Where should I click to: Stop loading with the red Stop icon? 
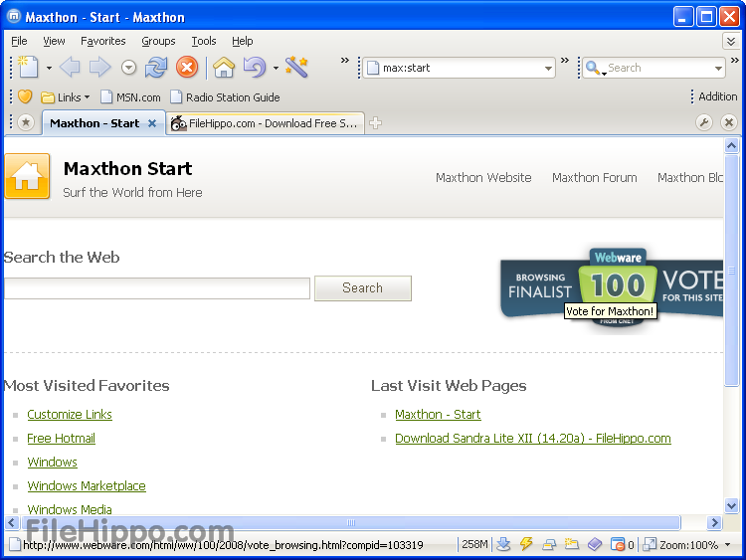(x=187, y=67)
